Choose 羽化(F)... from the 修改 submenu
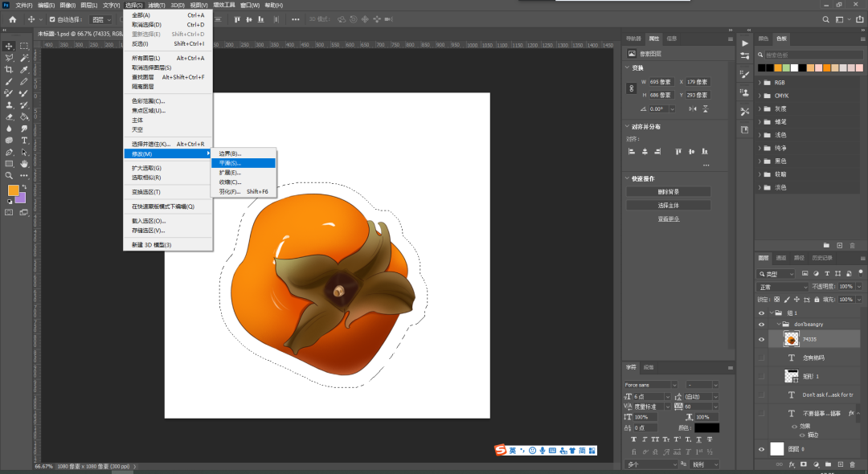The height and width of the screenshot is (474, 868). (231, 192)
